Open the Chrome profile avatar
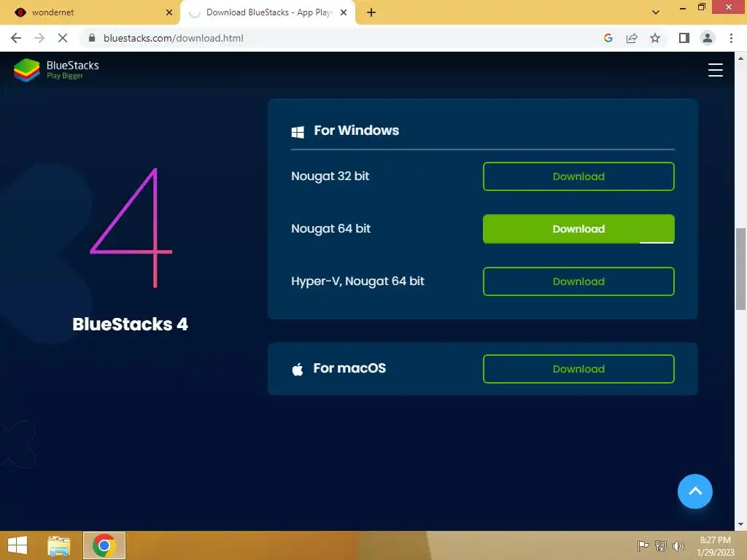The width and height of the screenshot is (747, 560). pyautogui.click(x=708, y=38)
